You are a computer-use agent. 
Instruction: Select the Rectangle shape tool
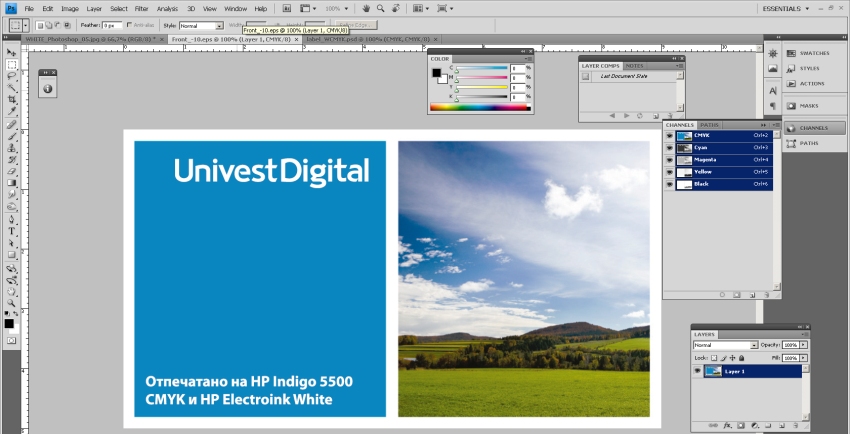[x=11, y=255]
